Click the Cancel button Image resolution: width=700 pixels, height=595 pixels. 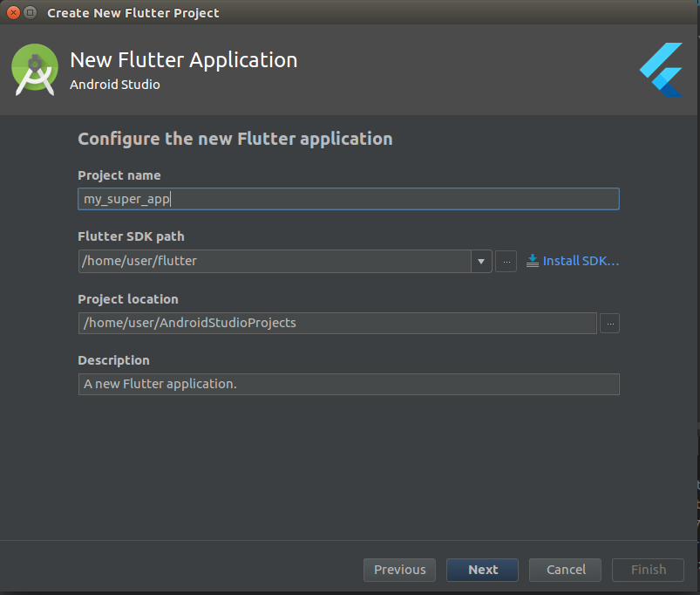pyautogui.click(x=565, y=570)
